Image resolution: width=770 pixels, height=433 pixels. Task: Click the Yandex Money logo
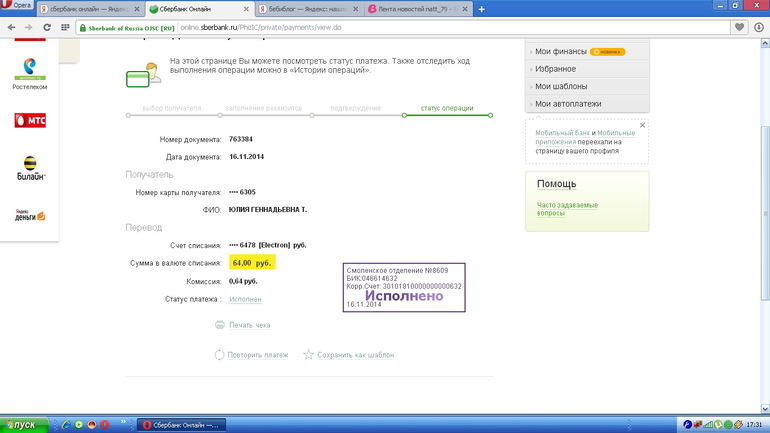tap(29, 214)
